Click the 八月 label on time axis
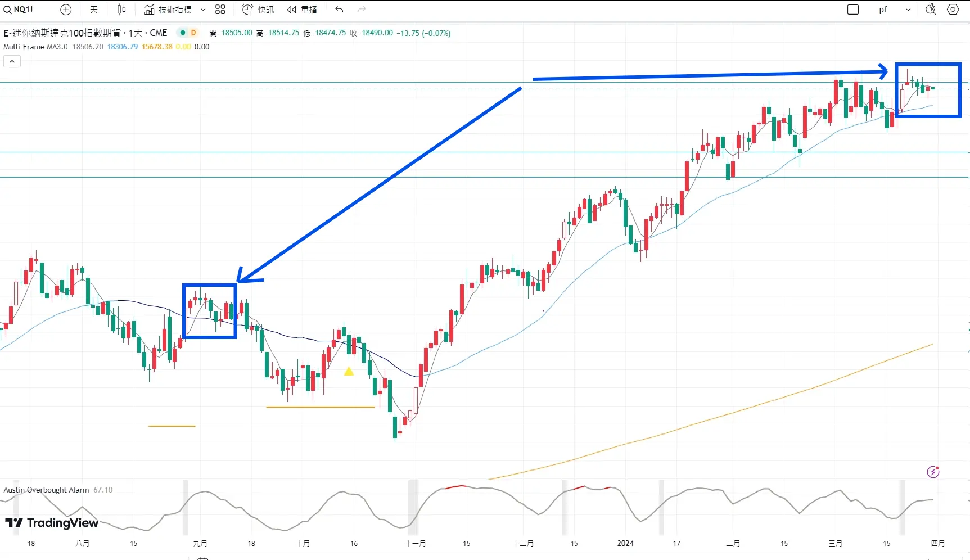 (83, 543)
